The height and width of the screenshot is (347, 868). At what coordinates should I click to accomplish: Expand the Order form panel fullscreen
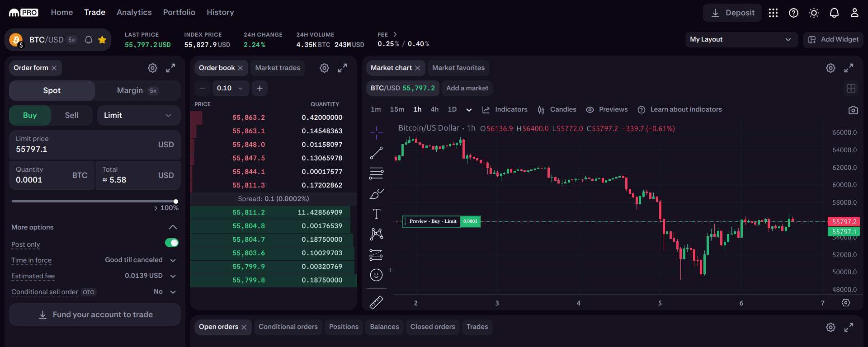(x=170, y=68)
